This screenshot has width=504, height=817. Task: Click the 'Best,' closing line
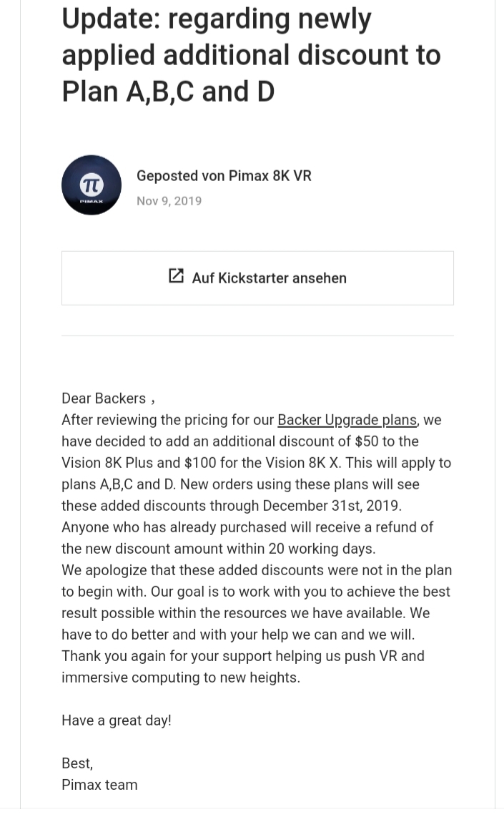click(x=78, y=763)
